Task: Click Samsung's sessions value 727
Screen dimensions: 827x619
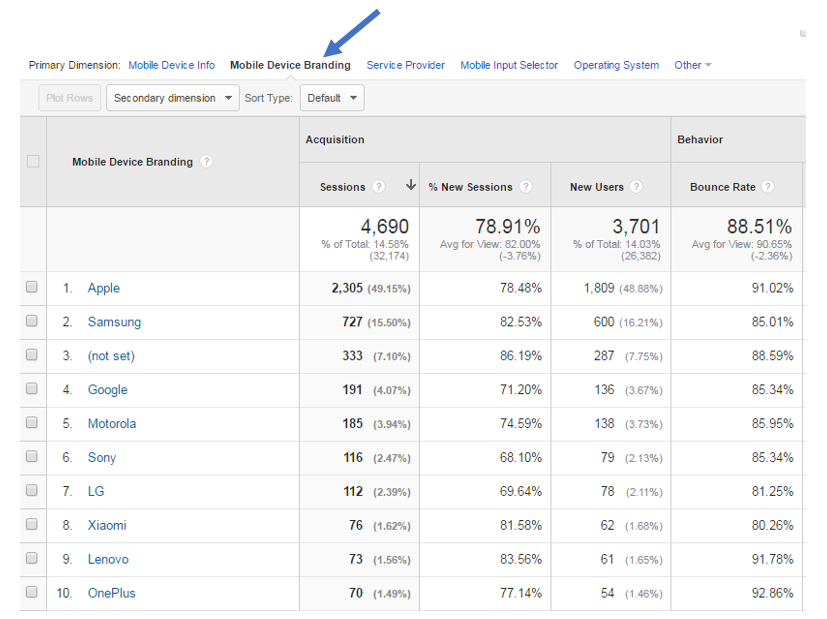Action: (x=352, y=322)
